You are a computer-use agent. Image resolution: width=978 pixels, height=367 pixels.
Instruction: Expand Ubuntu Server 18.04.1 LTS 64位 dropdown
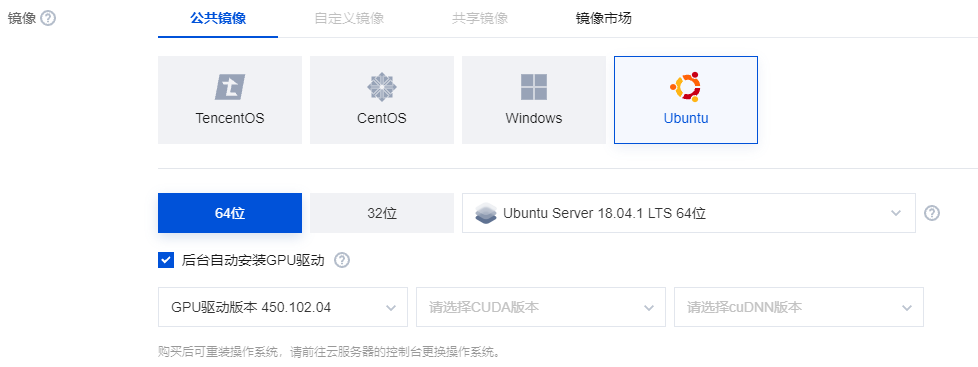tap(689, 213)
